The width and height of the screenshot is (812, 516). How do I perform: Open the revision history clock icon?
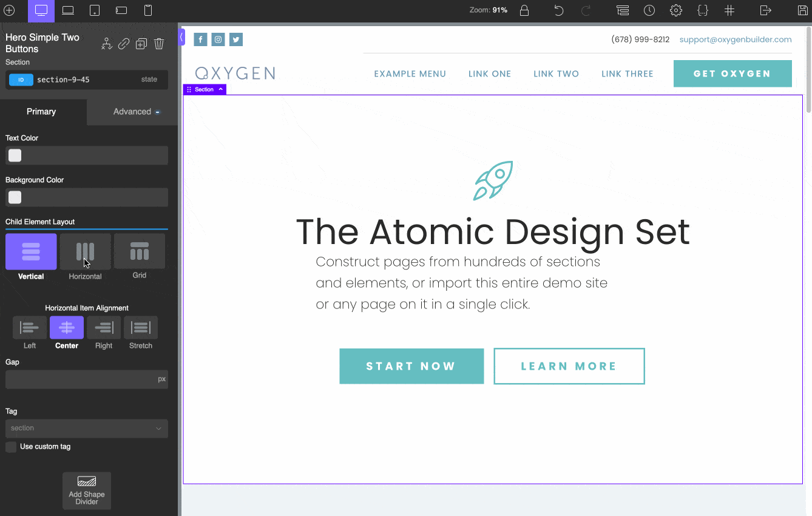(649, 10)
